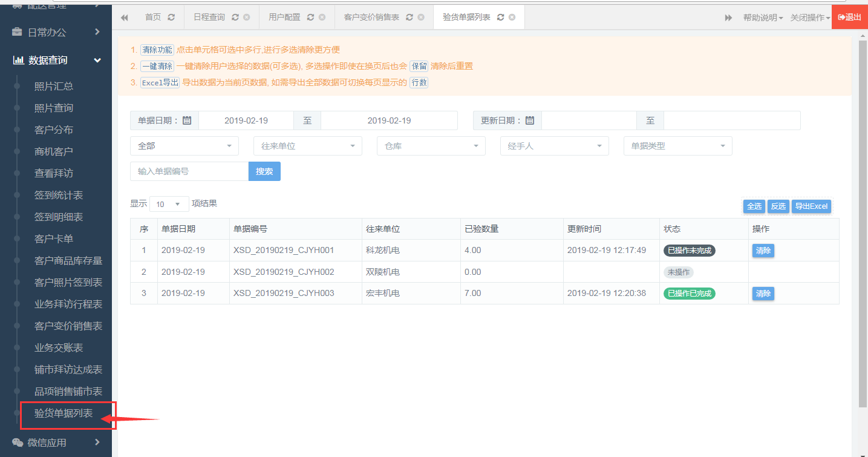Open the 经手人 dropdown
Image resolution: width=868 pixels, height=457 pixels.
tap(555, 146)
